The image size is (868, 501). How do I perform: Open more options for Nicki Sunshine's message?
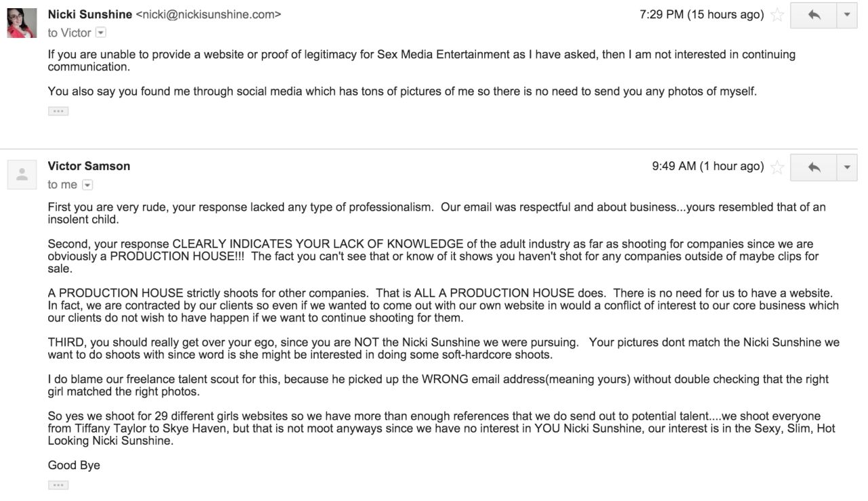(847, 15)
